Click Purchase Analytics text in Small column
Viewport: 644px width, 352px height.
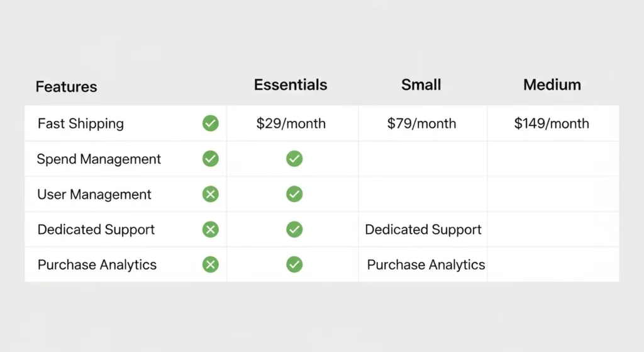426,264
